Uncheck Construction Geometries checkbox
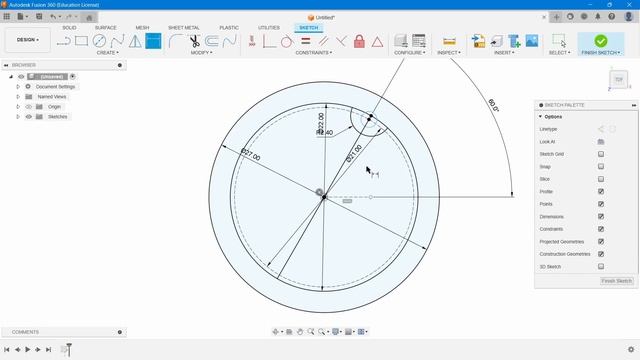This screenshot has height=360, width=640. 601,254
